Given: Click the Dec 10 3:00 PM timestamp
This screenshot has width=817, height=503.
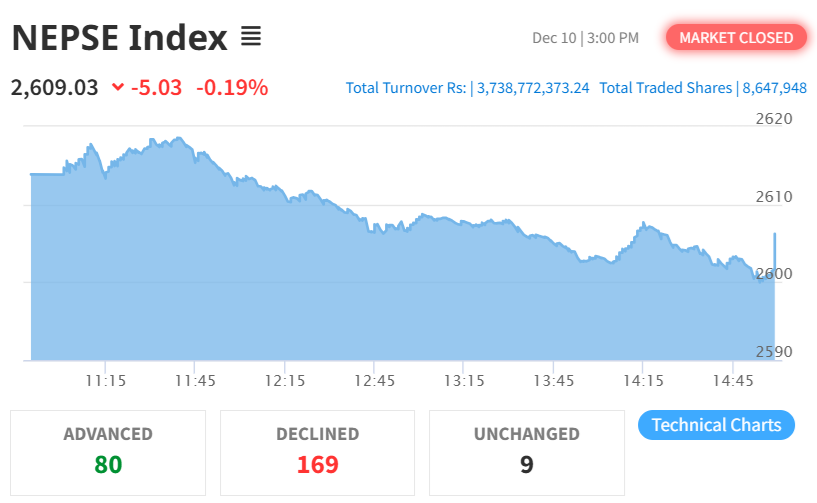Looking at the screenshot, I should point(585,38).
